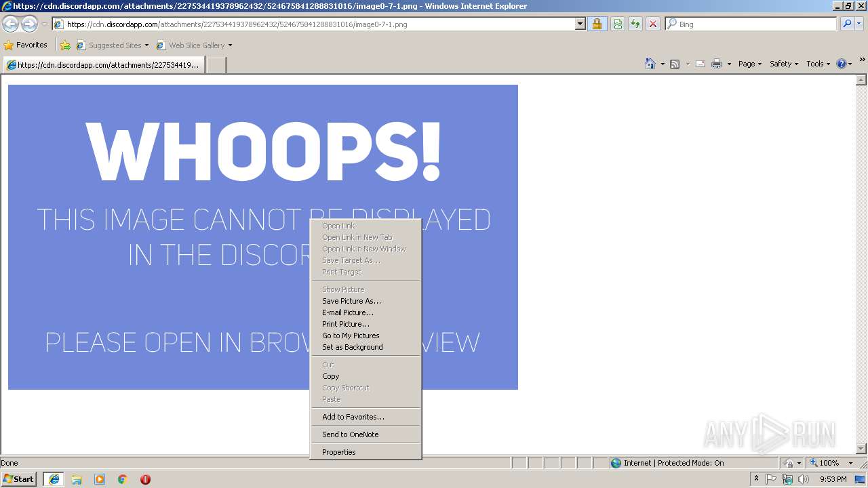Click the Refresh page icon
The height and width of the screenshot is (488, 868).
pos(635,24)
